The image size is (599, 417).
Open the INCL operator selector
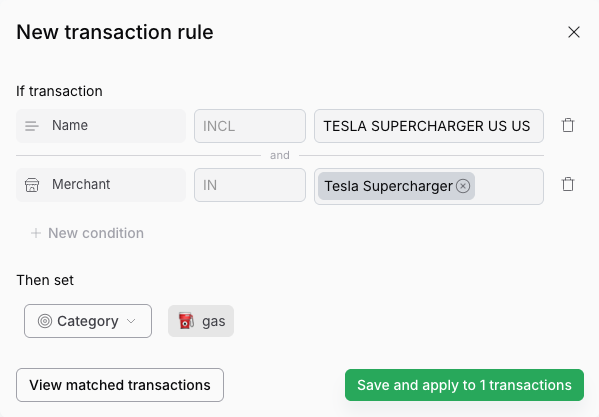tap(250, 126)
